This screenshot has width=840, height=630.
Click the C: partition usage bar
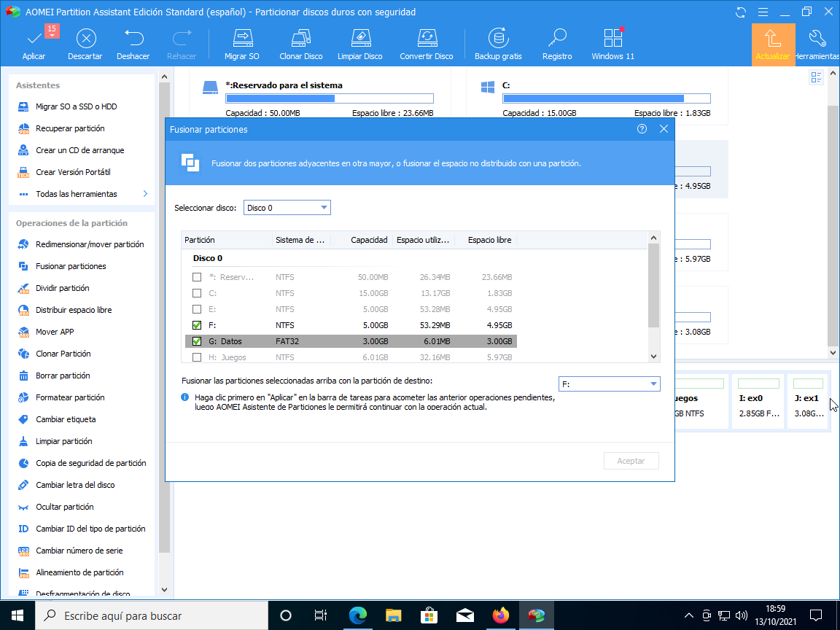point(607,98)
